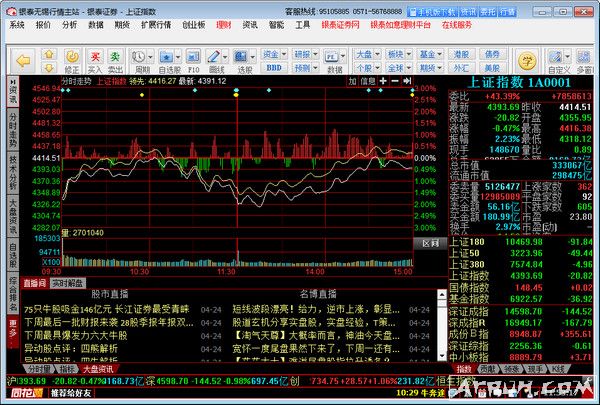
Task: Click the red 买 buy icon
Action: click(x=94, y=52)
